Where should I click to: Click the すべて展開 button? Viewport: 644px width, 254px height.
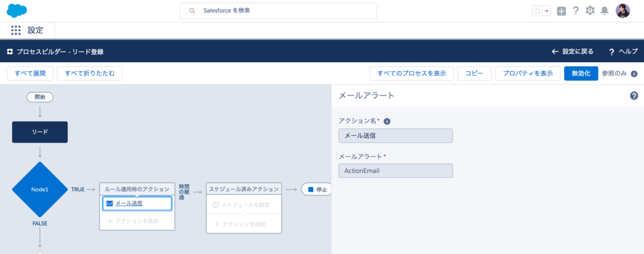[x=30, y=74]
